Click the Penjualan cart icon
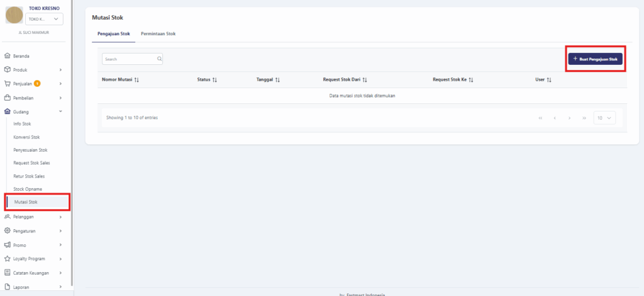The width and height of the screenshot is (644, 296). click(x=8, y=83)
